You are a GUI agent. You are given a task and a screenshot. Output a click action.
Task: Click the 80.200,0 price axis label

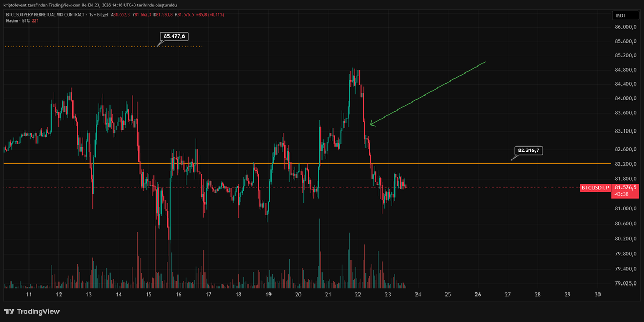(626, 238)
